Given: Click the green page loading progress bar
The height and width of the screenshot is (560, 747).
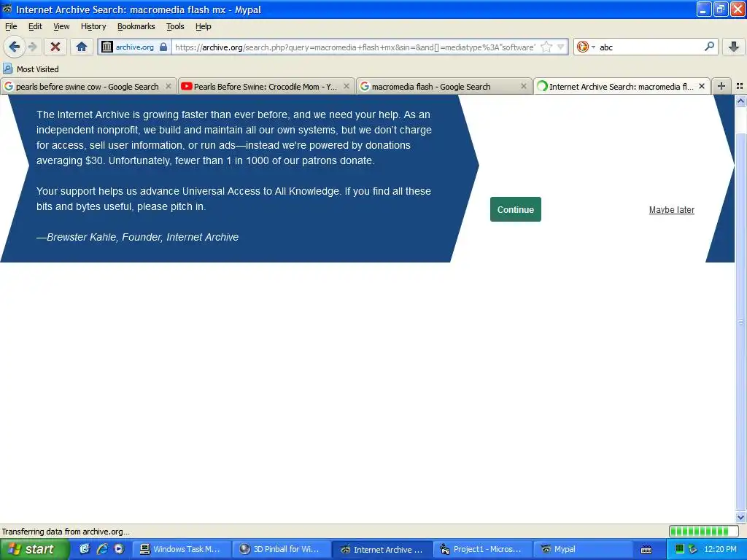Looking at the screenshot, I should tap(703, 531).
